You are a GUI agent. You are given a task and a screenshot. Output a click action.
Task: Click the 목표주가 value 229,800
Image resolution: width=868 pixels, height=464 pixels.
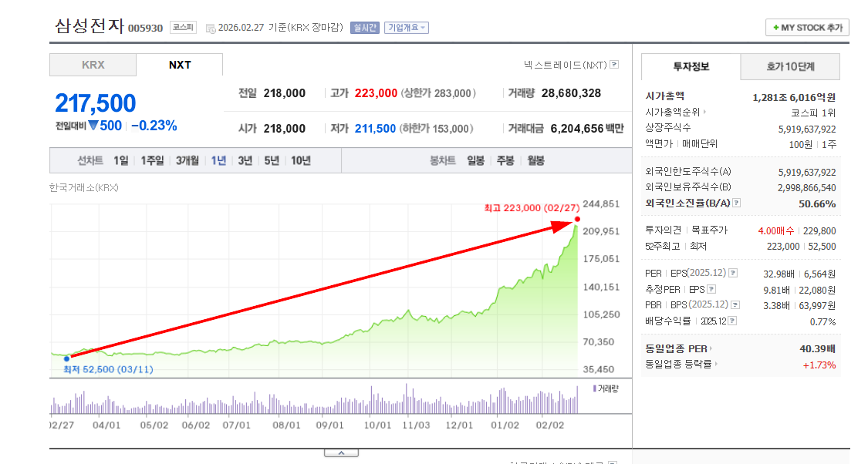819,230
